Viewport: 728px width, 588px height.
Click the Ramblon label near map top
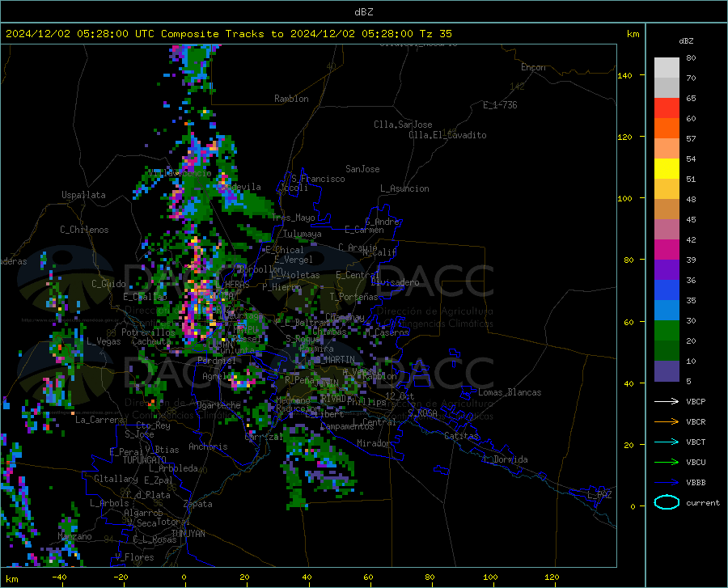291,99
